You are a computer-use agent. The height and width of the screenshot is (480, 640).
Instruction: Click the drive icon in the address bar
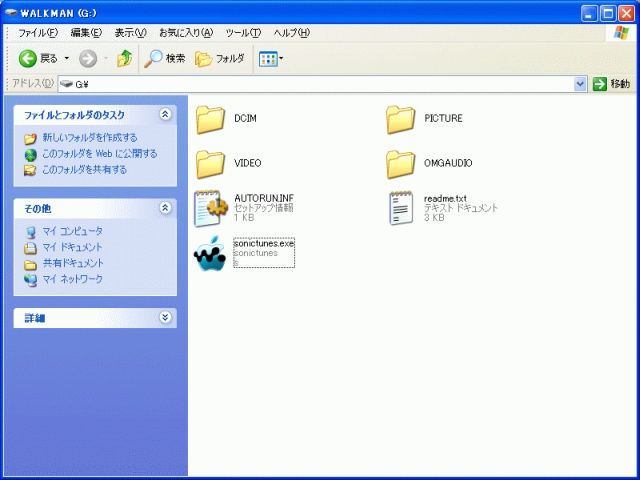click(66, 84)
